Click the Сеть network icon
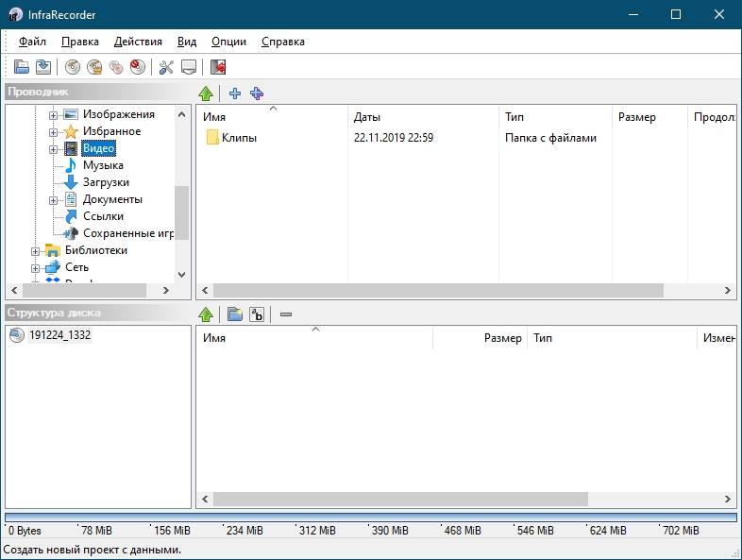 point(53,267)
